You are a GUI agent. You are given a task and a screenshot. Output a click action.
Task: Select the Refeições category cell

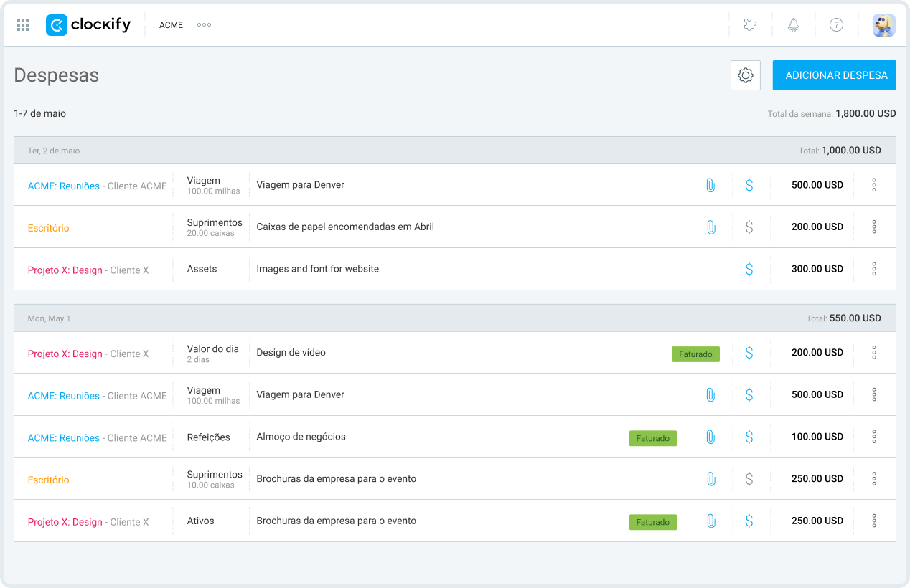(208, 437)
